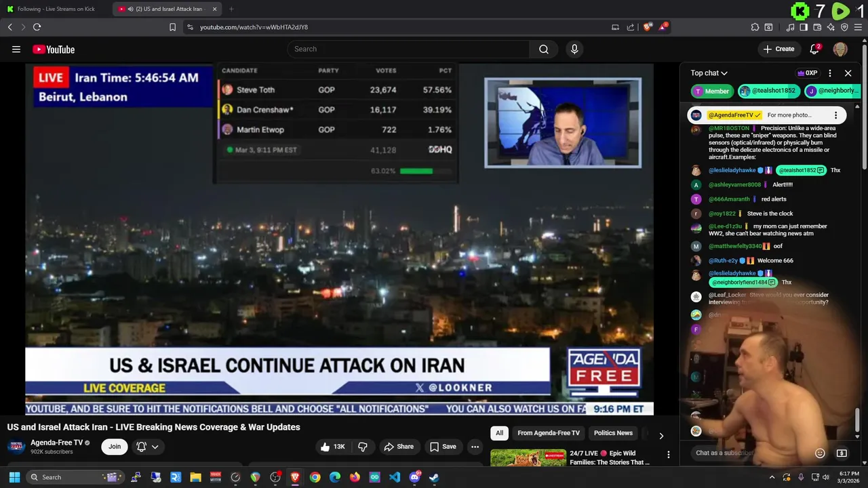The image size is (868, 488).
Task: Focus the YouTube search field
Action: tap(408, 49)
